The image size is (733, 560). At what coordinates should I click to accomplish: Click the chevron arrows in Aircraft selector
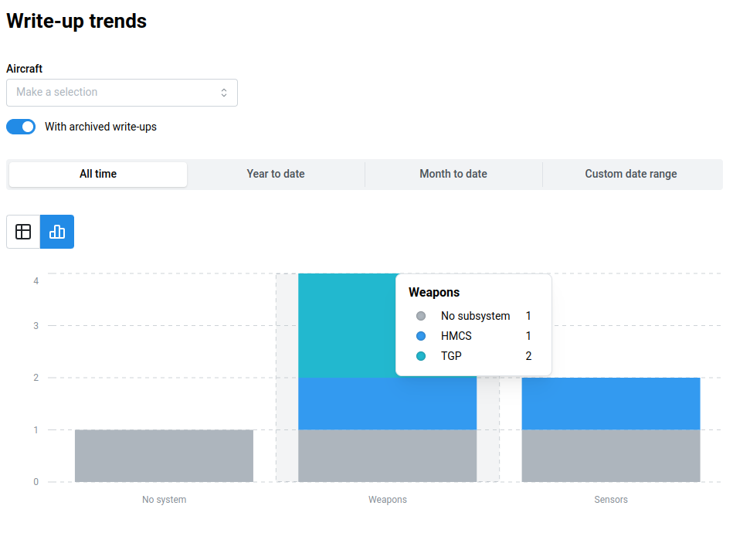tap(224, 93)
